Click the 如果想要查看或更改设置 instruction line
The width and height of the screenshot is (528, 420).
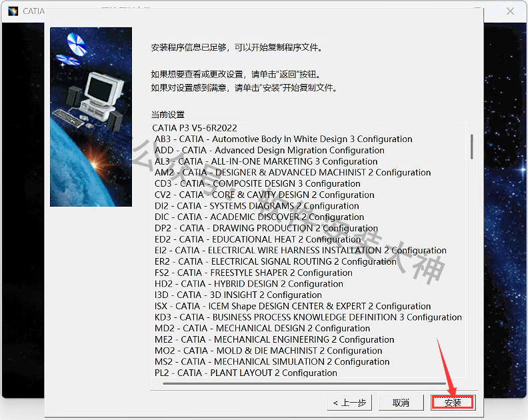pyautogui.click(x=236, y=74)
